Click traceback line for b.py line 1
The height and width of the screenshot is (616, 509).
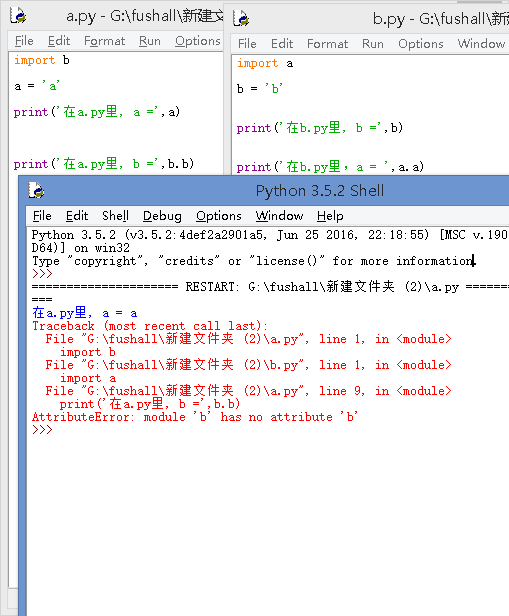pyautogui.click(x=249, y=365)
